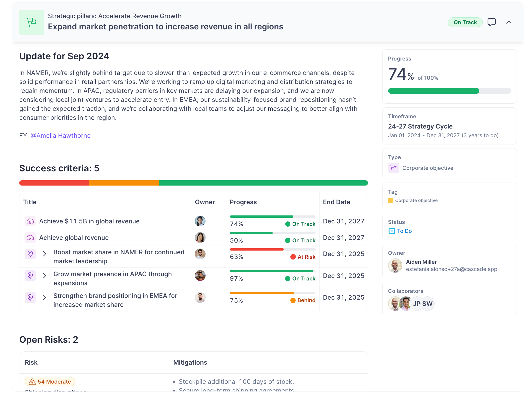
Task: Open the Achieve $11.5B in global revenue item
Action: [x=89, y=221]
